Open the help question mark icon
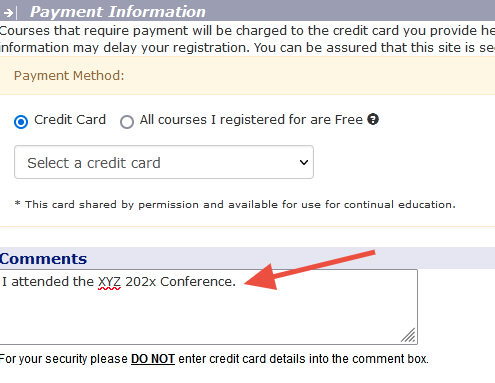 click(x=373, y=119)
